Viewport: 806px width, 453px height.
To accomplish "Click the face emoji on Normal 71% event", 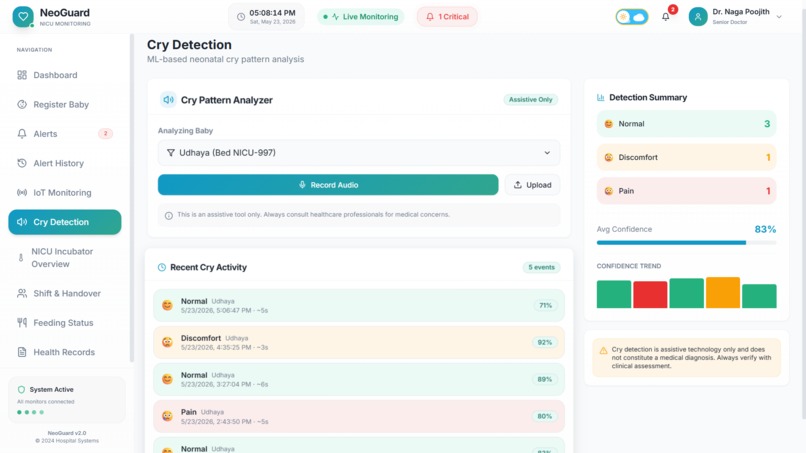I will (x=167, y=305).
